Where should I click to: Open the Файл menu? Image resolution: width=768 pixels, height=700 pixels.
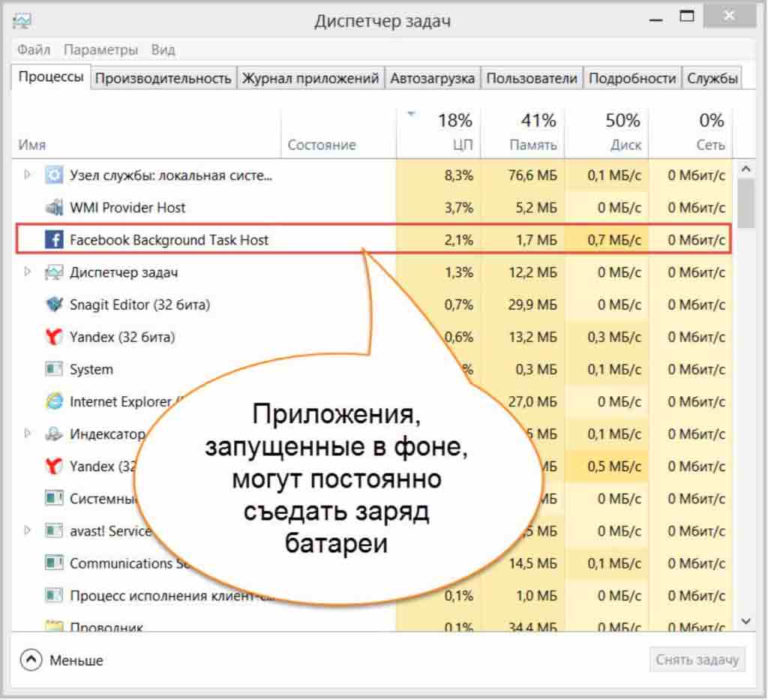pyautogui.click(x=34, y=50)
